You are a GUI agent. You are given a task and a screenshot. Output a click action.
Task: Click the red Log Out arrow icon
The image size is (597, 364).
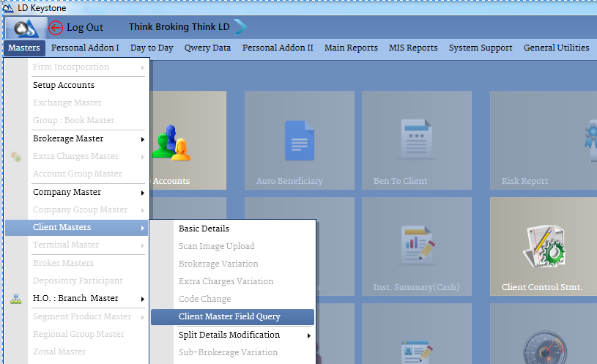pyautogui.click(x=56, y=28)
